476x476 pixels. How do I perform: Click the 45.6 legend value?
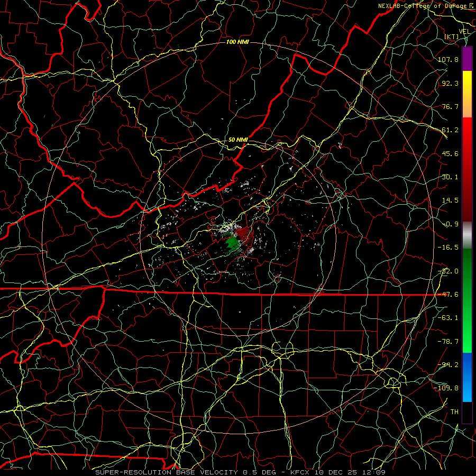pos(450,153)
